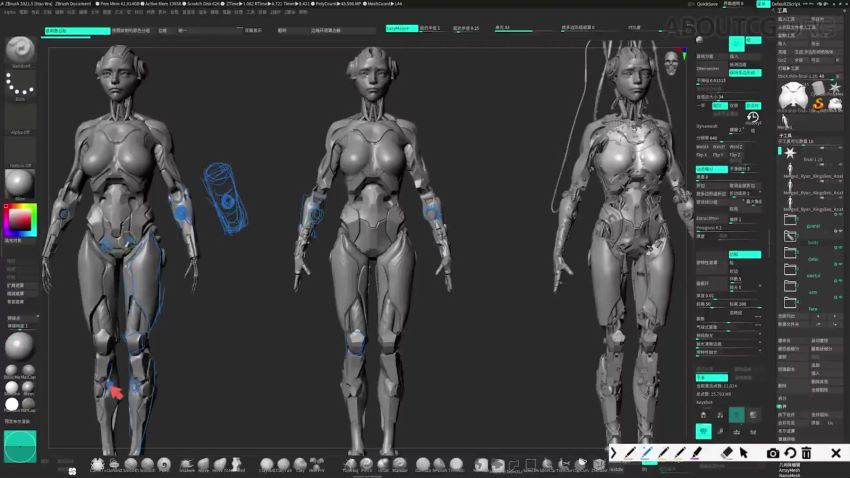Expand the face subtool folder

click(790, 302)
